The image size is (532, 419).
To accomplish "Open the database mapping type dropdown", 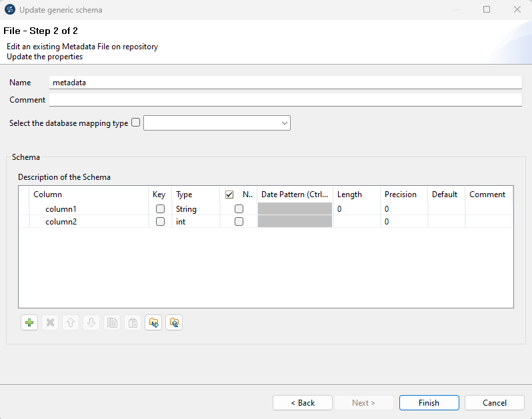I will (217, 123).
